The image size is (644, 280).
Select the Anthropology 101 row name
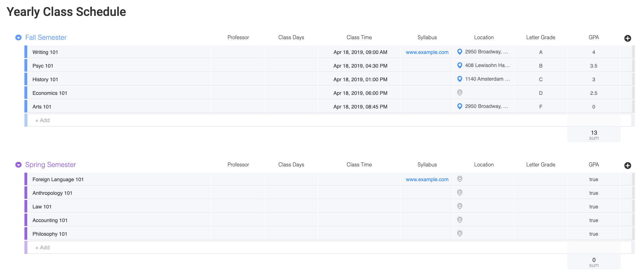coord(52,193)
